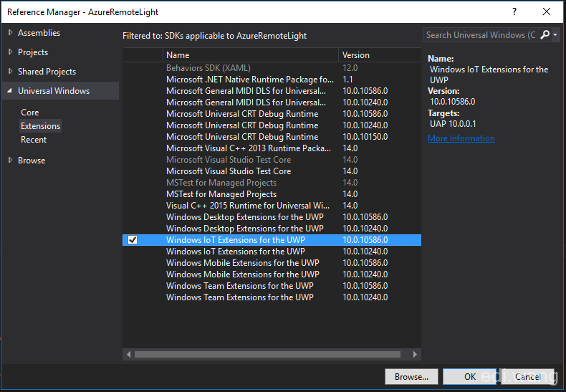Open the More Information link
Screen dimensions: 566x392
pos(461,138)
